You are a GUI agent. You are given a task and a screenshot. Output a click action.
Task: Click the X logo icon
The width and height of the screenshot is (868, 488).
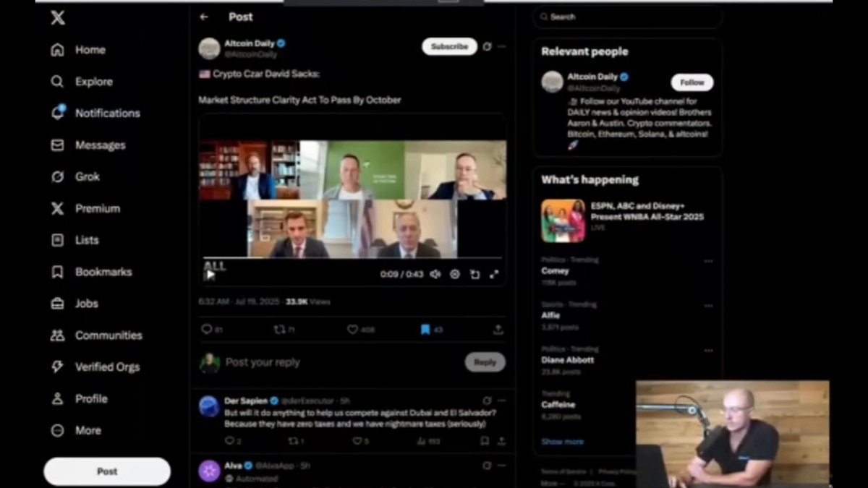pos(58,18)
